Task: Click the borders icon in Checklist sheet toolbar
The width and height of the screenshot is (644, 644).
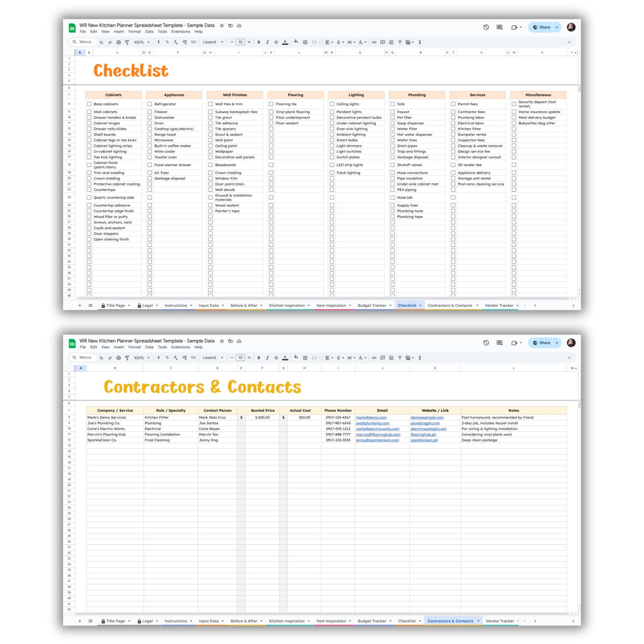Action: pyautogui.click(x=305, y=42)
